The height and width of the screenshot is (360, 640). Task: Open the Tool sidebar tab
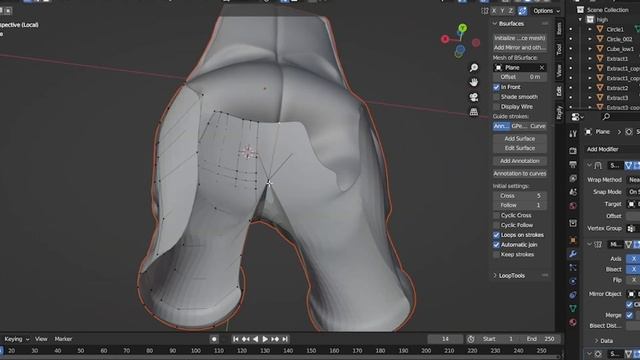[559, 49]
